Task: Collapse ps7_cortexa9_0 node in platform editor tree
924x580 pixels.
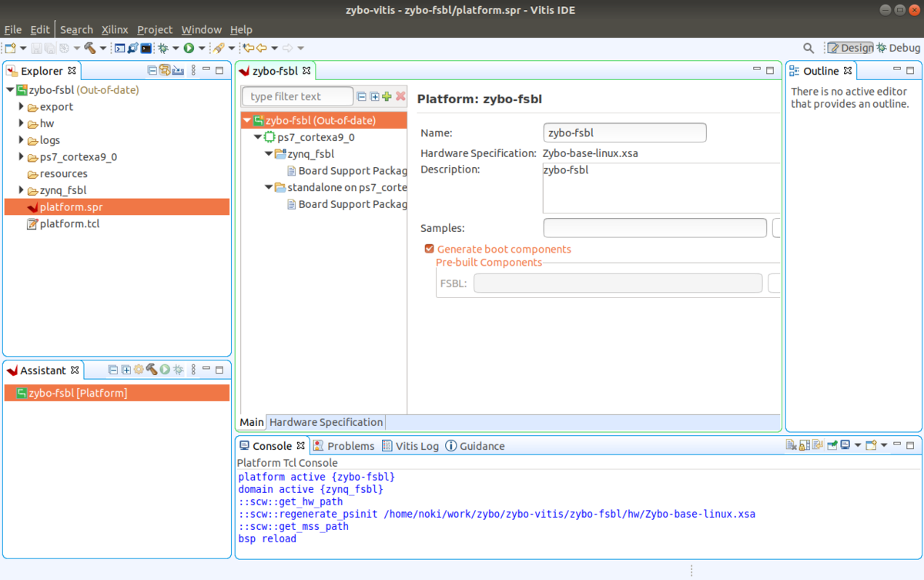Action: (x=258, y=137)
